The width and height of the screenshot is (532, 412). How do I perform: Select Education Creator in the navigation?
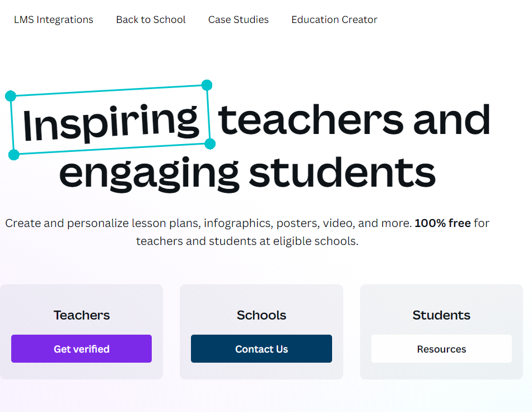click(334, 20)
